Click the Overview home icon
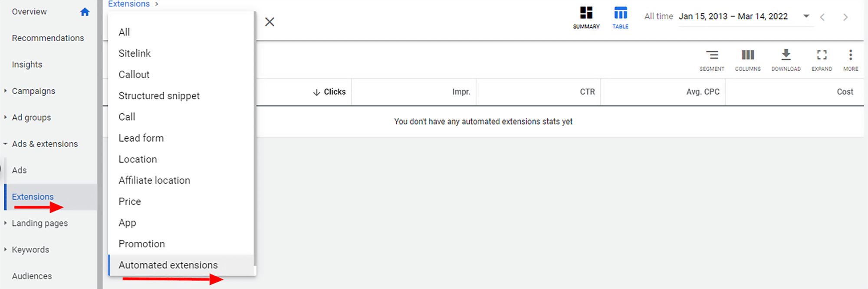The width and height of the screenshot is (868, 289). coord(85,12)
